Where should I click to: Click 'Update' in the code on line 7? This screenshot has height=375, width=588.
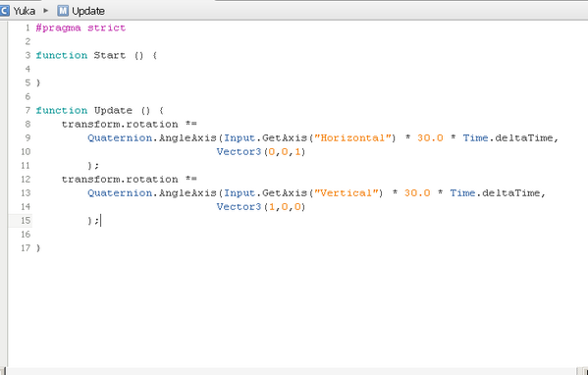click(113, 111)
